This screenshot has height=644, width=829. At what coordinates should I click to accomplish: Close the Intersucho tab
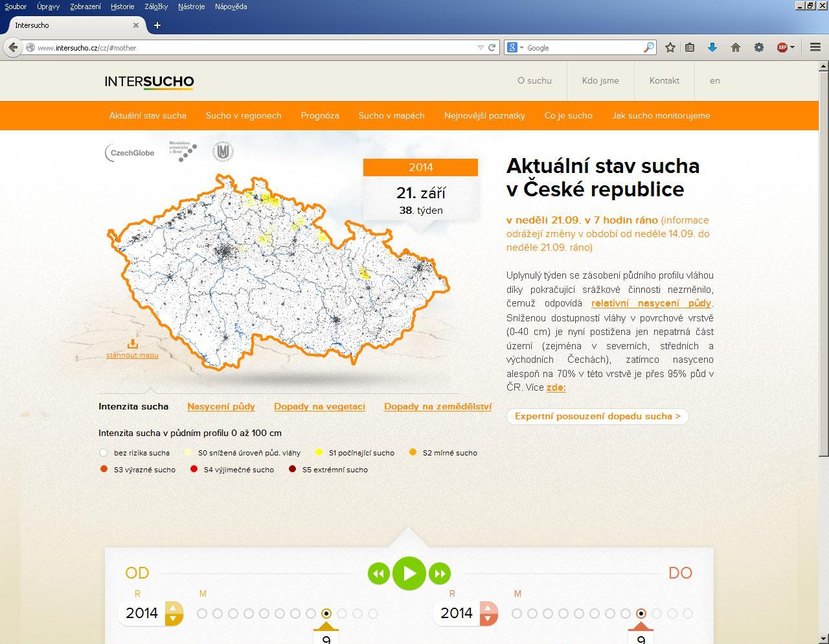tap(136, 25)
